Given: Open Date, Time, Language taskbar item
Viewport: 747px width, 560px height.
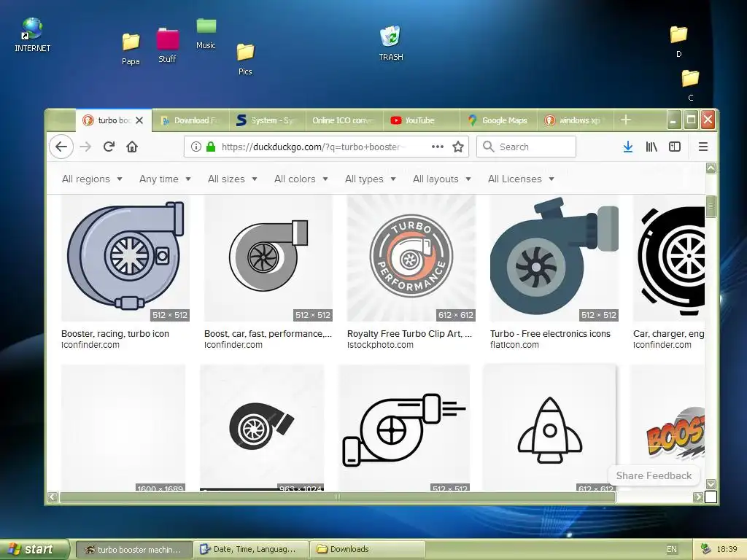Looking at the screenshot, I should (251, 549).
